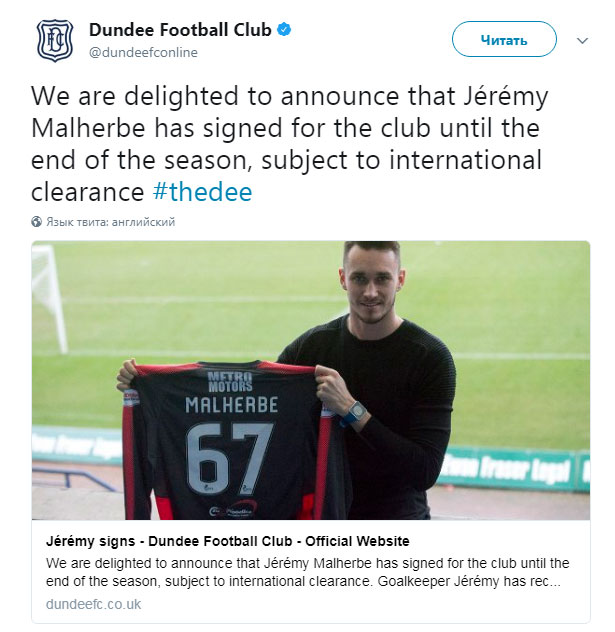Click the 67 number on jersey image
The height and width of the screenshot is (632, 615).
coord(230,458)
